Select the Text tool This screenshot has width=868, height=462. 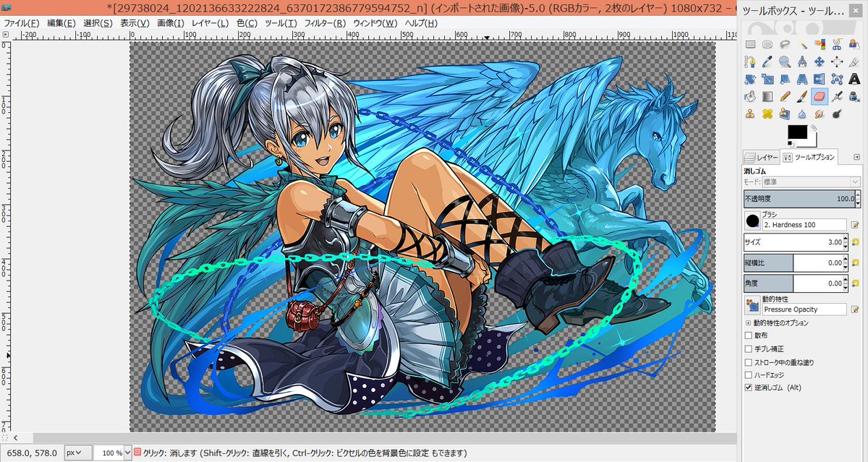pos(854,79)
